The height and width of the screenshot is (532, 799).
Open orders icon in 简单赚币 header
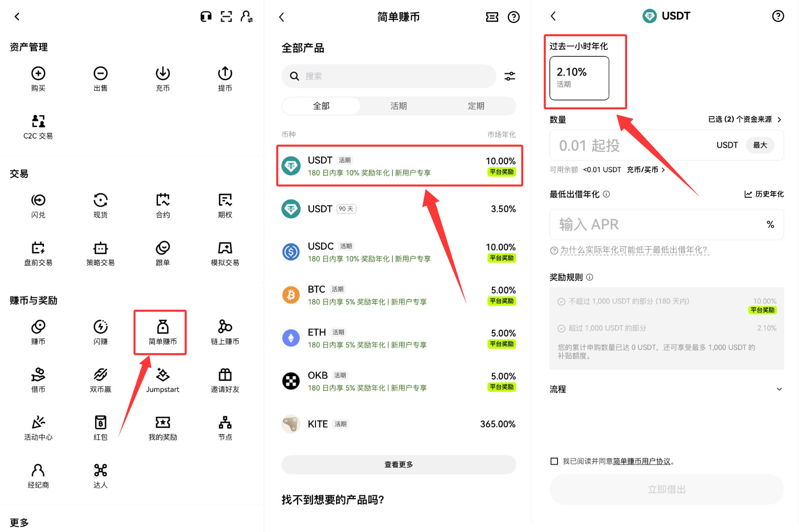[492, 17]
